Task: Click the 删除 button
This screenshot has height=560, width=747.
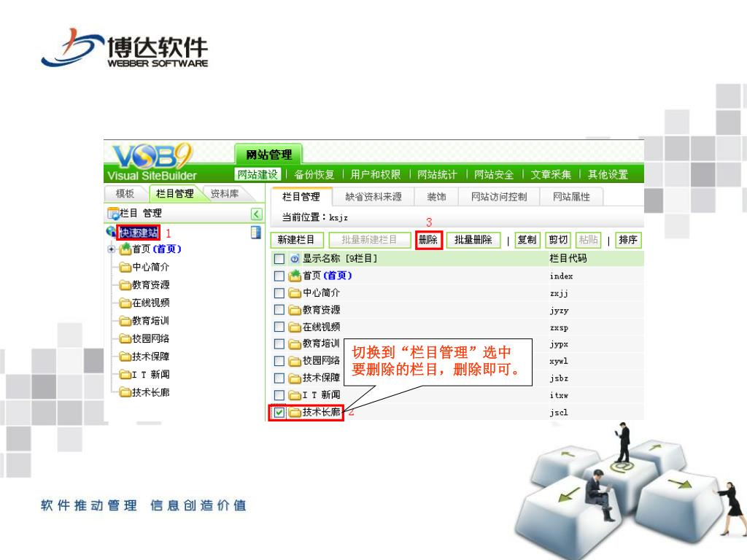Action: pyautogui.click(x=428, y=239)
